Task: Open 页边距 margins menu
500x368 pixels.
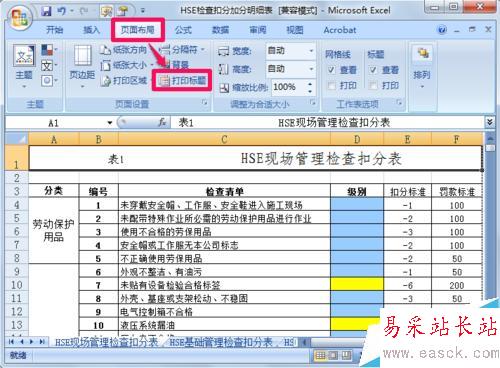Action: pos(82,67)
